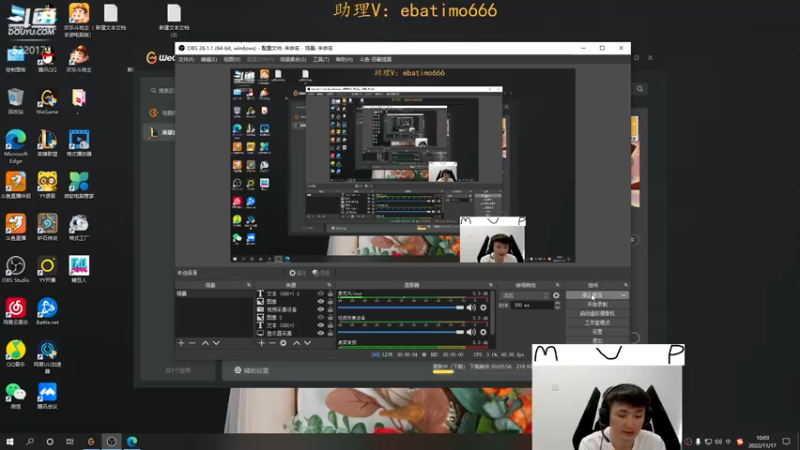This screenshot has height=450, width=800.
Task: Click Start Recording button in Controls
Action: pos(597,304)
